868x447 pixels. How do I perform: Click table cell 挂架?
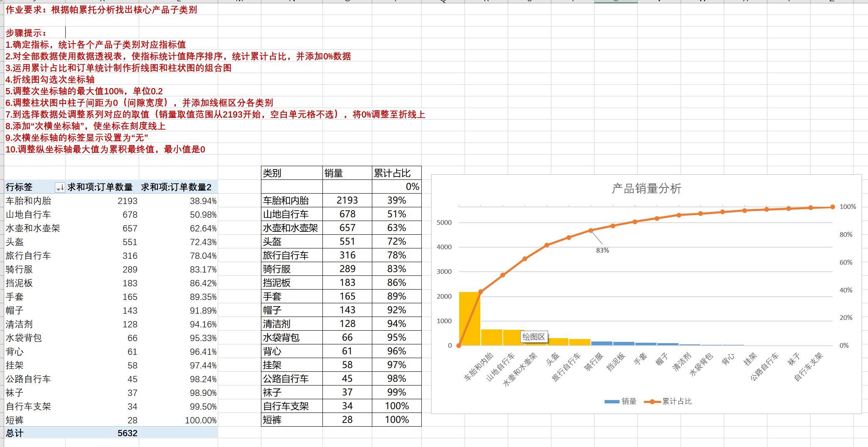coord(292,365)
